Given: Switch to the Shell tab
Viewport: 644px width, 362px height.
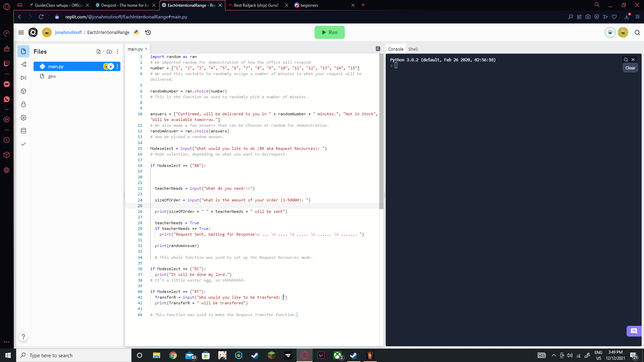Looking at the screenshot, I should (413, 49).
